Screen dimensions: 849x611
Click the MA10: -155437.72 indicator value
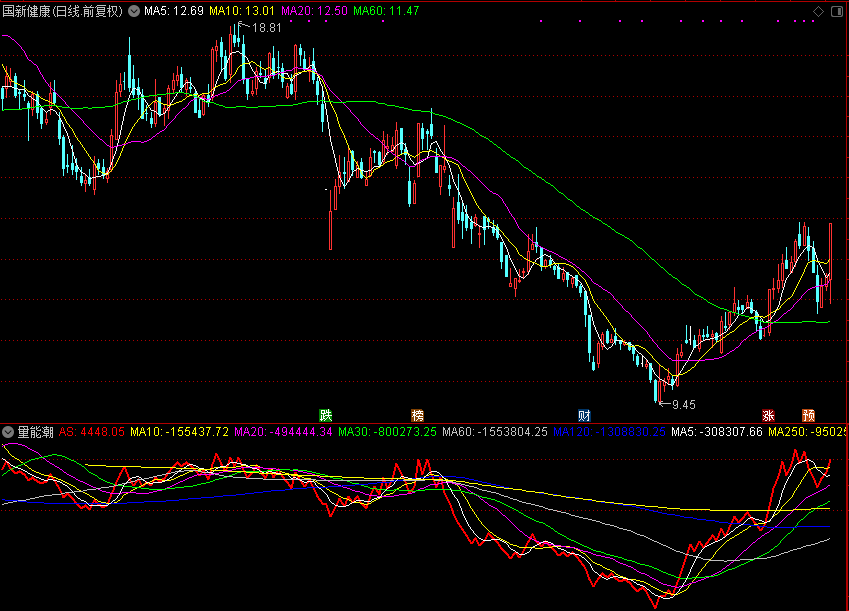pos(180,432)
